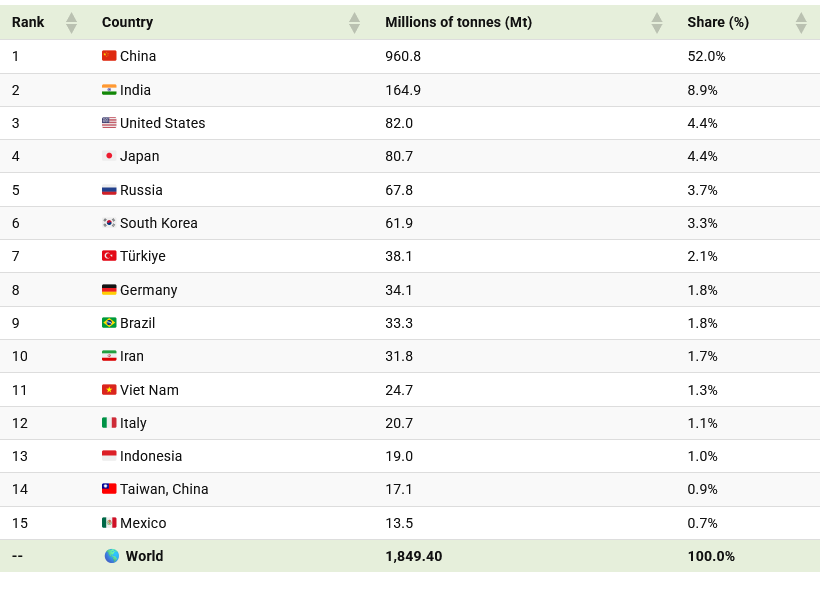Click the 17.1 tonnes value

399,489
